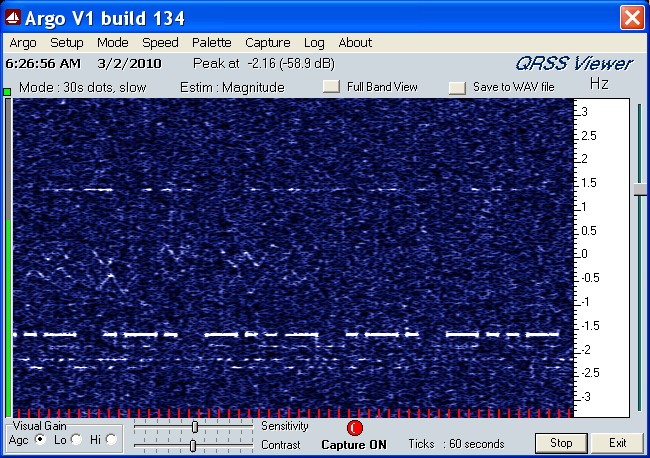Click the Ticks : 60 seconds label
The height and width of the screenshot is (458, 650).
[456, 444]
